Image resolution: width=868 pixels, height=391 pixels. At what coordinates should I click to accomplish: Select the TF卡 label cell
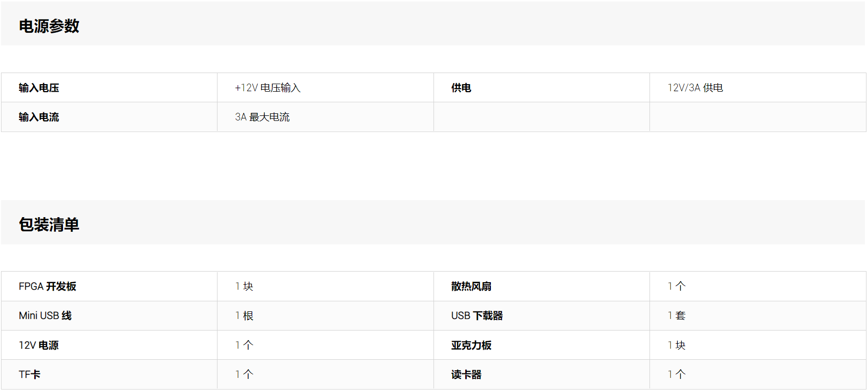click(x=30, y=375)
